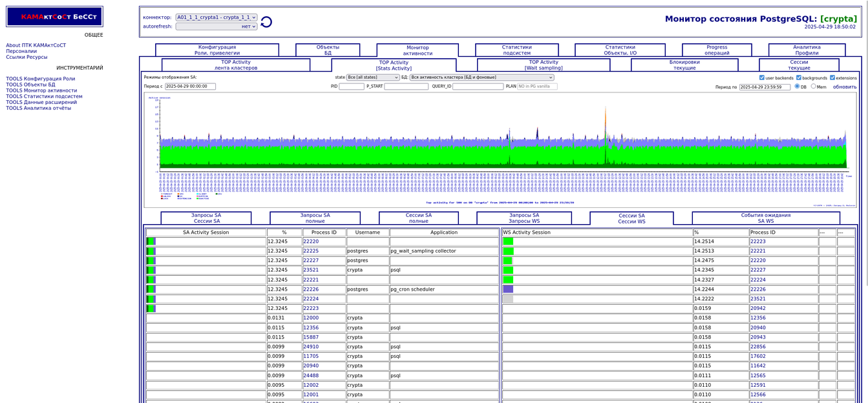Image resolution: width=868 pixels, height=403 pixels.
Task: Click the activity chart peak spike
Action: pos(606,116)
